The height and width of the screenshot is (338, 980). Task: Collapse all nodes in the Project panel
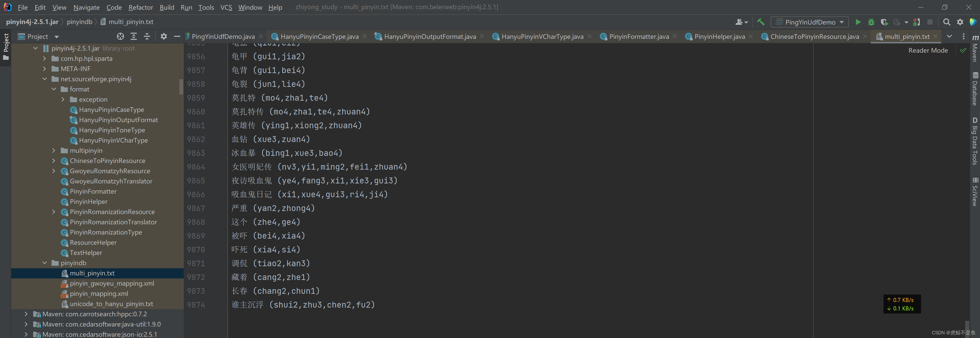(x=147, y=37)
